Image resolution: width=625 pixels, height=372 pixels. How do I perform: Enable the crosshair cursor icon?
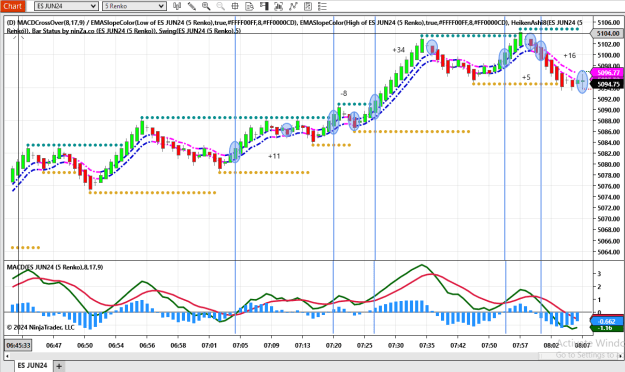235,6
